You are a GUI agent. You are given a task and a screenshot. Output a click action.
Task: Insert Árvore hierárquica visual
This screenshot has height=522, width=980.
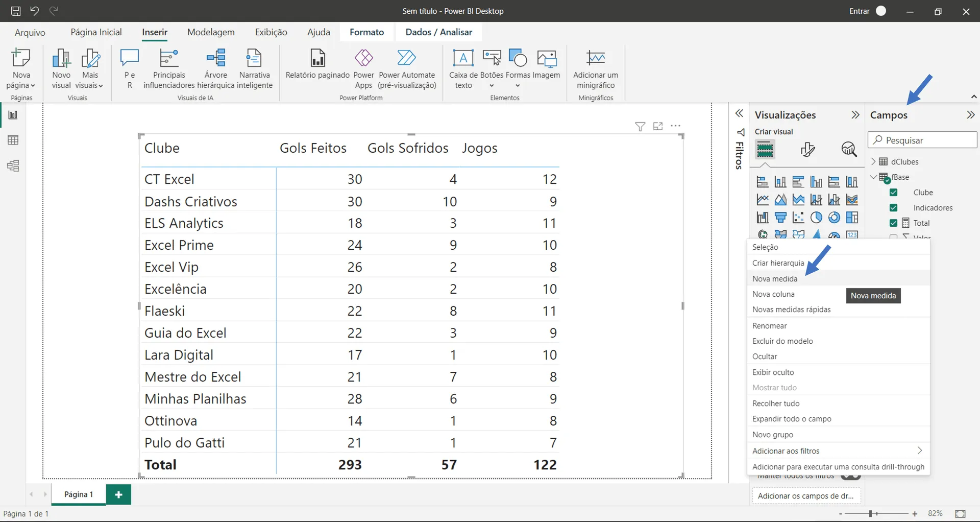coord(215,69)
